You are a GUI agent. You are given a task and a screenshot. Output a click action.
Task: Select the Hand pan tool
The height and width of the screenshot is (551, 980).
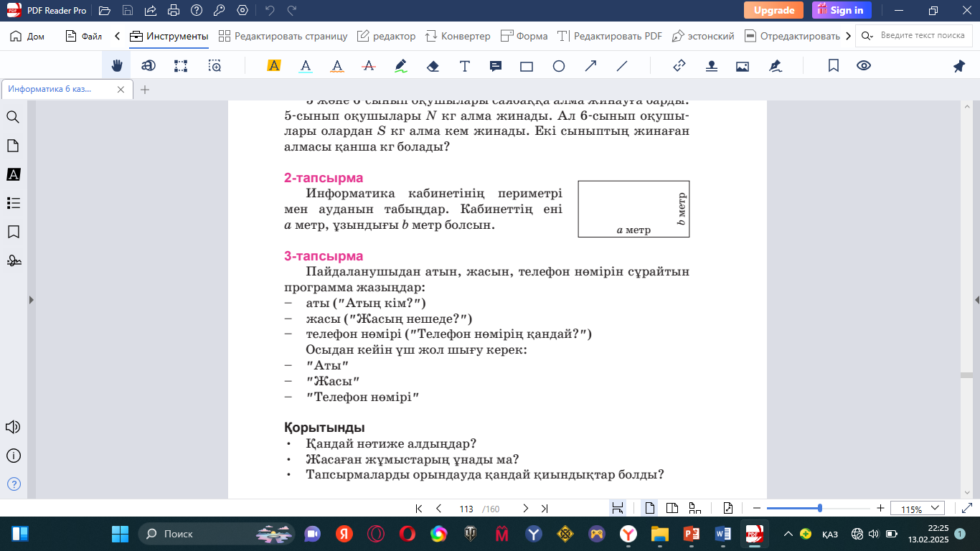[x=117, y=66]
